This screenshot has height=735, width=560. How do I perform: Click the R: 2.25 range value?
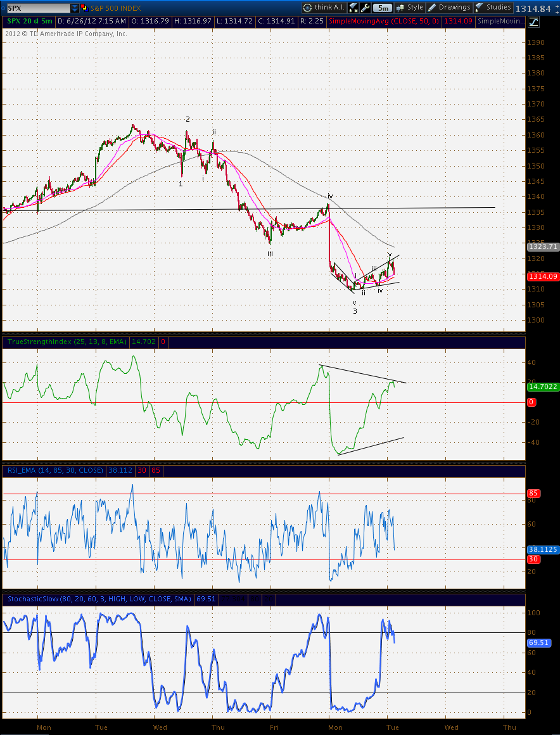[311, 21]
